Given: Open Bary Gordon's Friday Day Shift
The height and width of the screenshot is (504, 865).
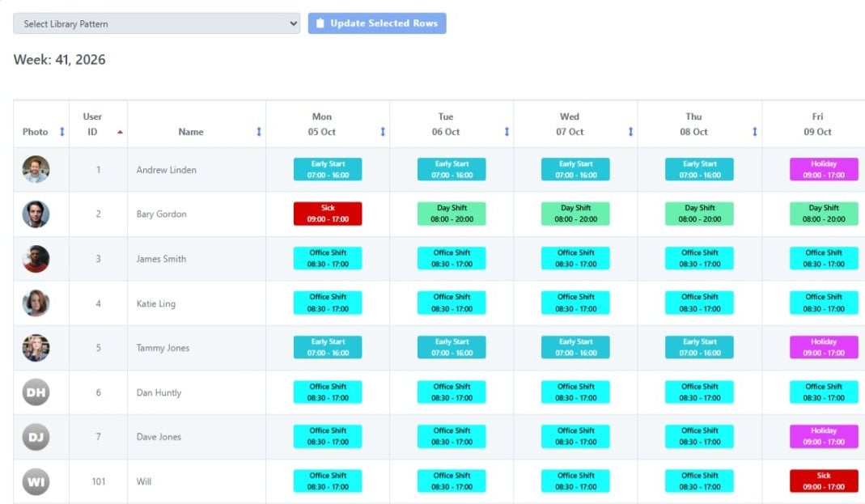Looking at the screenshot, I should click(x=824, y=214).
